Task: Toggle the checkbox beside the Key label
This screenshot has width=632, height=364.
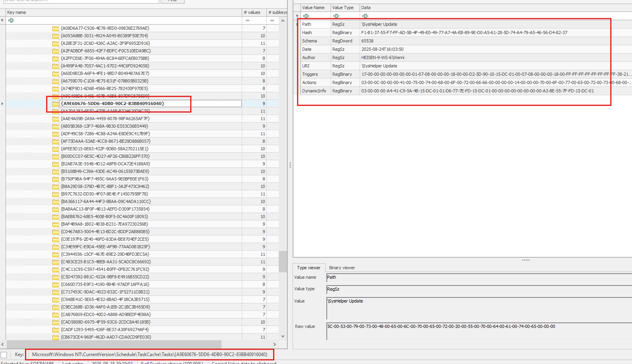Action: (x=4, y=354)
